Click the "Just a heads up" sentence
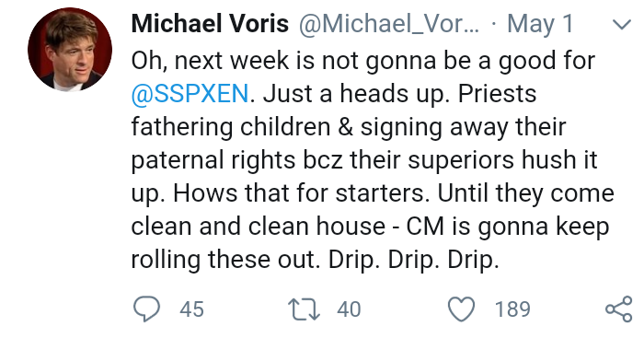This screenshot has height=338, width=644. click(x=355, y=94)
